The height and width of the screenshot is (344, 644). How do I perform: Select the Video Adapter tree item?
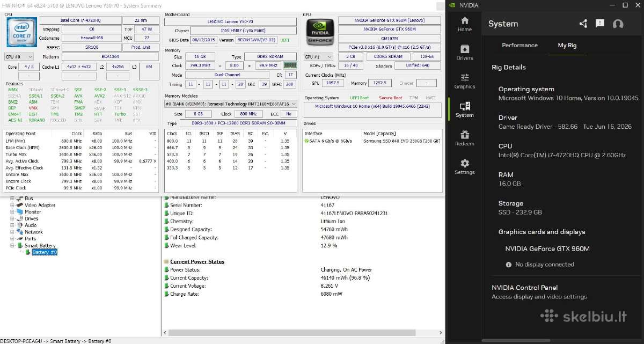pos(40,205)
